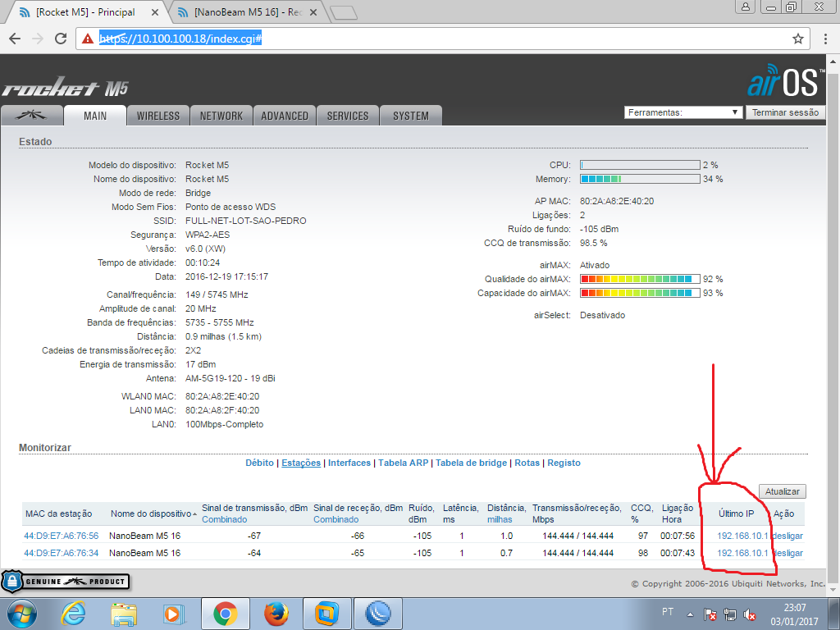This screenshot has width=840, height=630.
Task: Click the Capacidade do airMAX bar
Action: 640,293
